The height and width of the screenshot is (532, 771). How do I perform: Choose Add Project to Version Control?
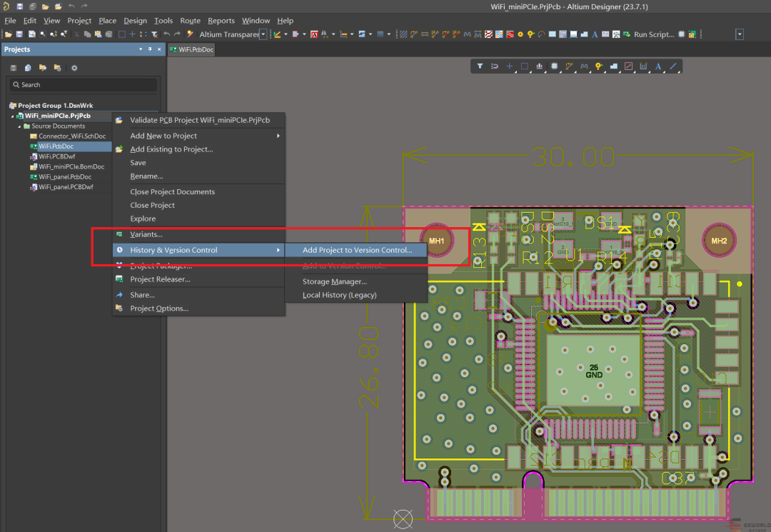[357, 250]
